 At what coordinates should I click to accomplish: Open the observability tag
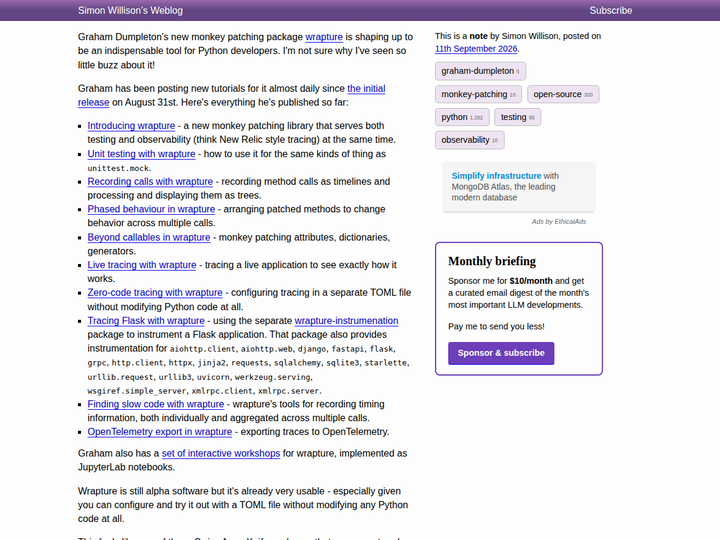(x=470, y=140)
